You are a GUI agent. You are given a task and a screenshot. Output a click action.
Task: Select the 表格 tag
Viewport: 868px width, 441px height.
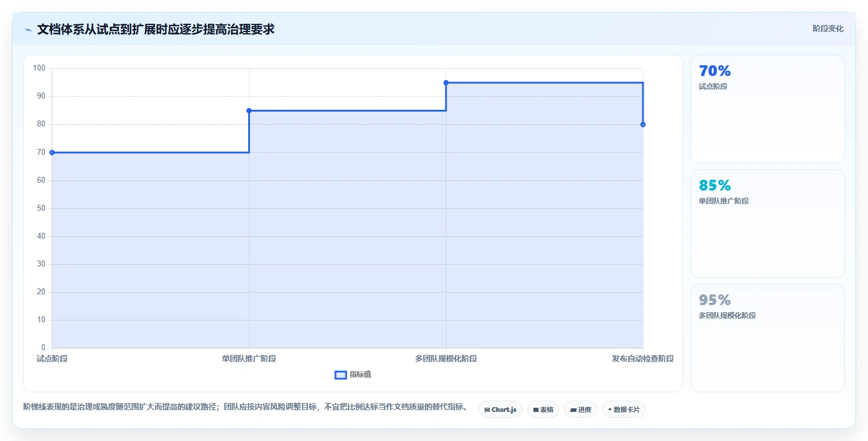tap(543, 410)
